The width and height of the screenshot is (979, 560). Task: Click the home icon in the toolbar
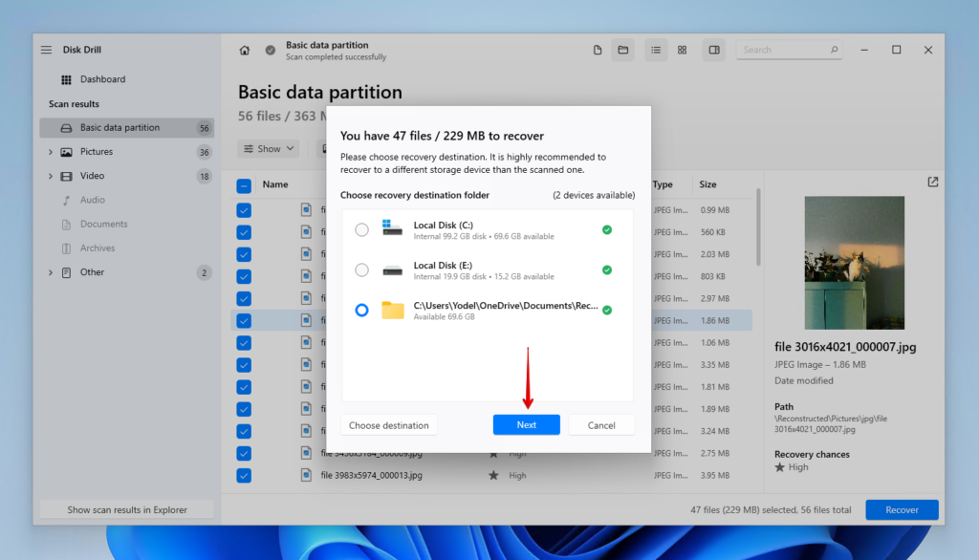pyautogui.click(x=245, y=49)
